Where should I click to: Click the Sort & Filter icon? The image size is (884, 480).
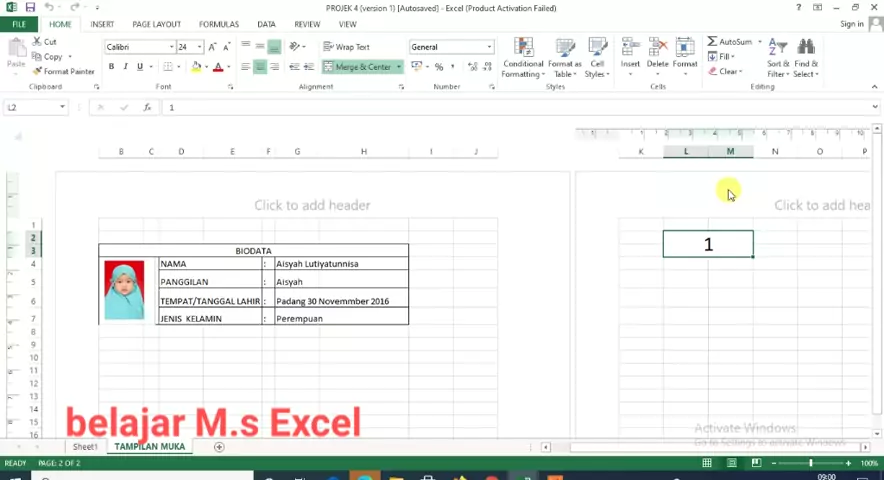tap(777, 57)
